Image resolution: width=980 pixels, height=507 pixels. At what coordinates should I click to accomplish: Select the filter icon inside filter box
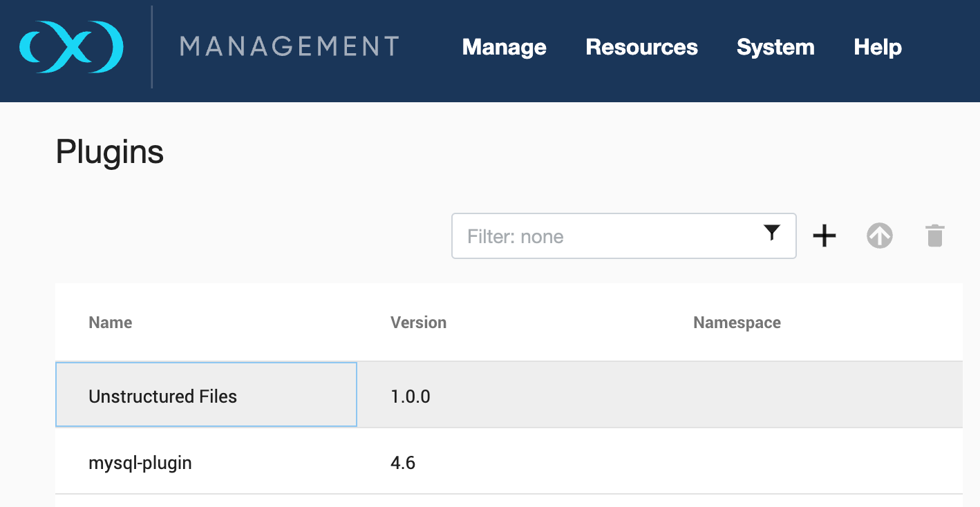[771, 233]
